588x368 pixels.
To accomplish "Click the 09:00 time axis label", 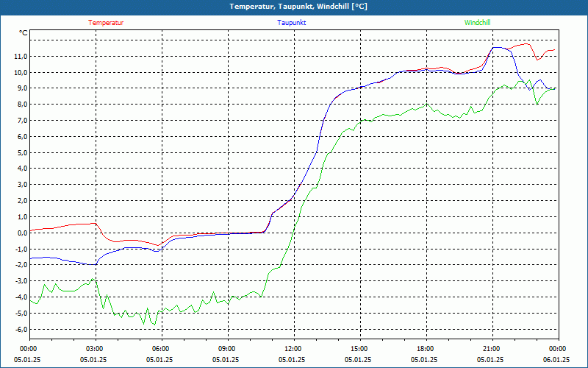I will 228,349.
